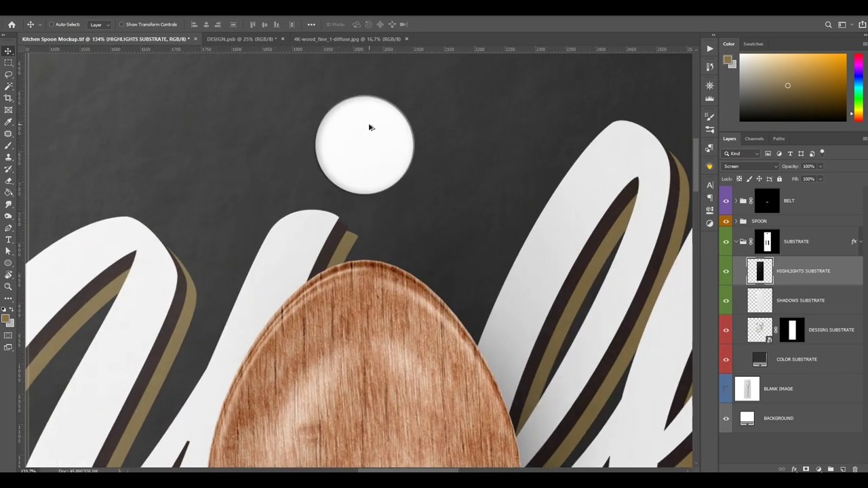Pick a hue on the spectrum slider
Image resolution: width=868 pixels, height=488 pixels.
point(859,88)
